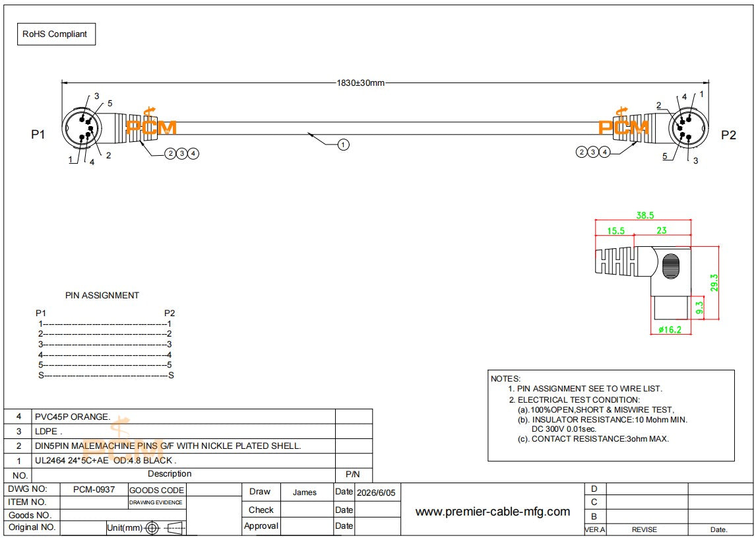
Task: Select the PIN ASSIGNMENT heading
Action: tap(102, 295)
